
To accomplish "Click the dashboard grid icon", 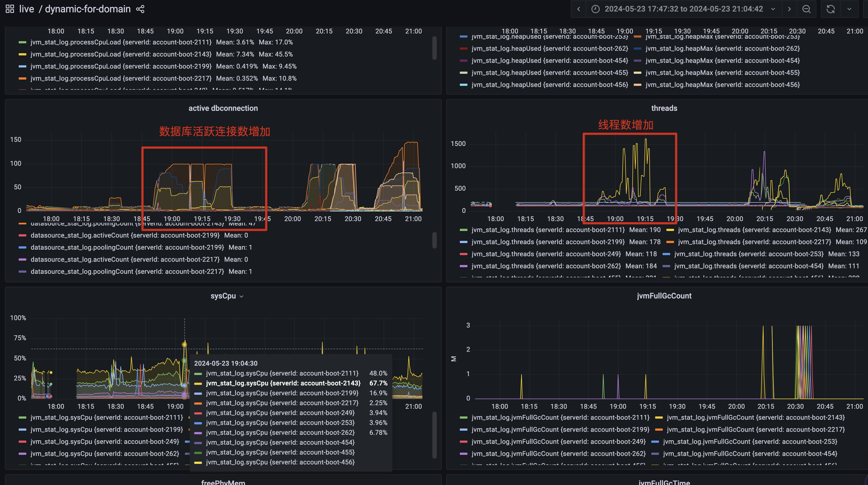I will tap(10, 9).
